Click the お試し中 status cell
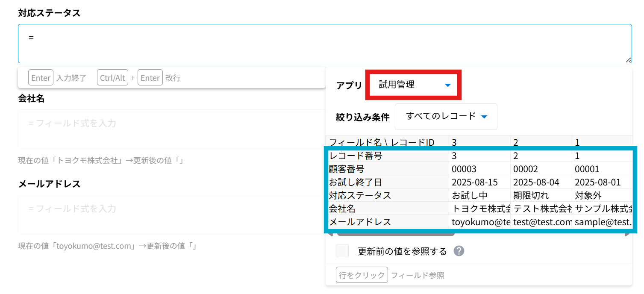Screen dimensions: 644x294 470,196
